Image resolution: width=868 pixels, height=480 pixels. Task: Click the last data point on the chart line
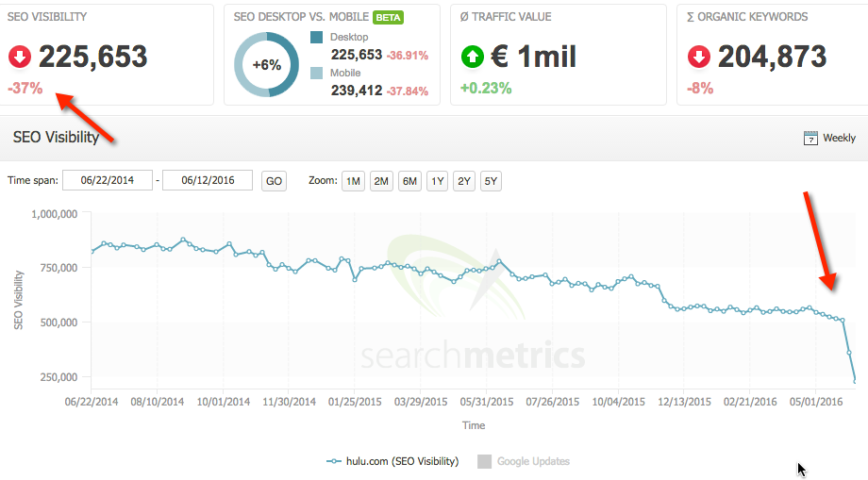tap(856, 381)
